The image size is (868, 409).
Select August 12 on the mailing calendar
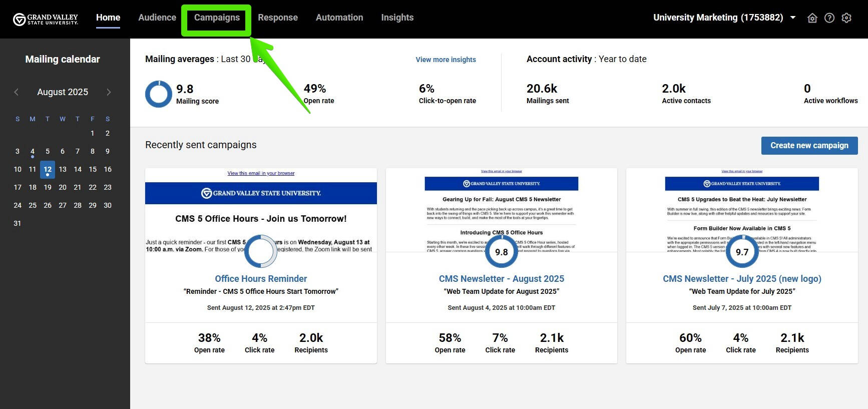coord(48,169)
